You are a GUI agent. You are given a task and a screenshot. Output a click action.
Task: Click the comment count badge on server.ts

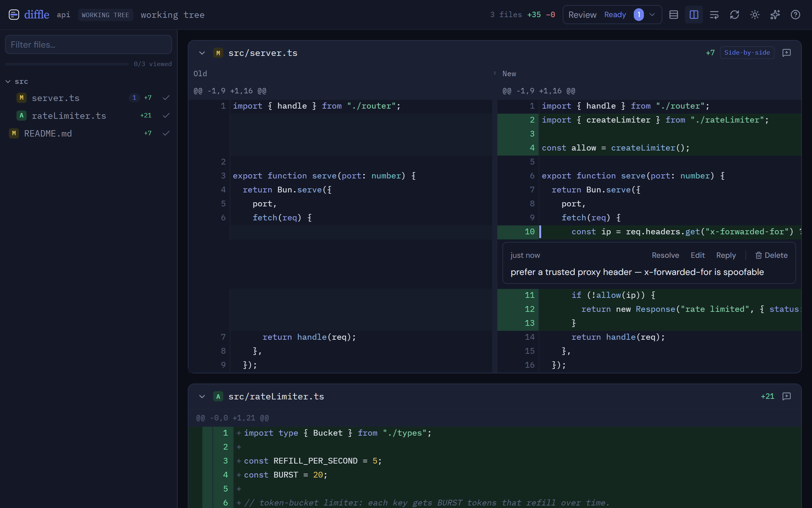[x=134, y=98]
